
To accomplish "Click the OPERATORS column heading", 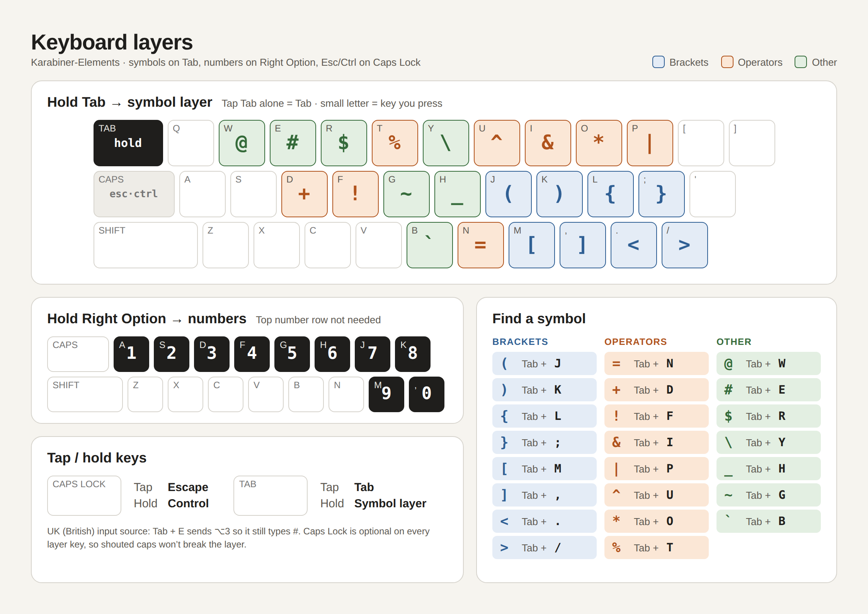I will (635, 342).
